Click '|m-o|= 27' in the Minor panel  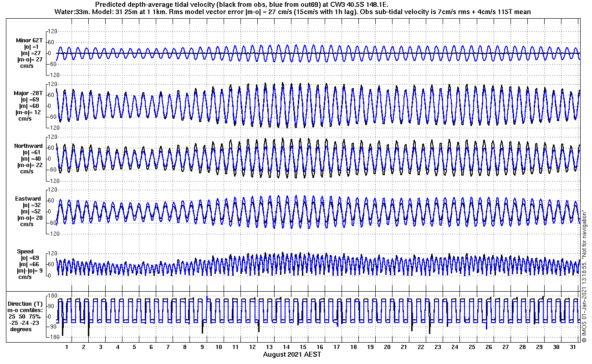[x=29, y=60]
